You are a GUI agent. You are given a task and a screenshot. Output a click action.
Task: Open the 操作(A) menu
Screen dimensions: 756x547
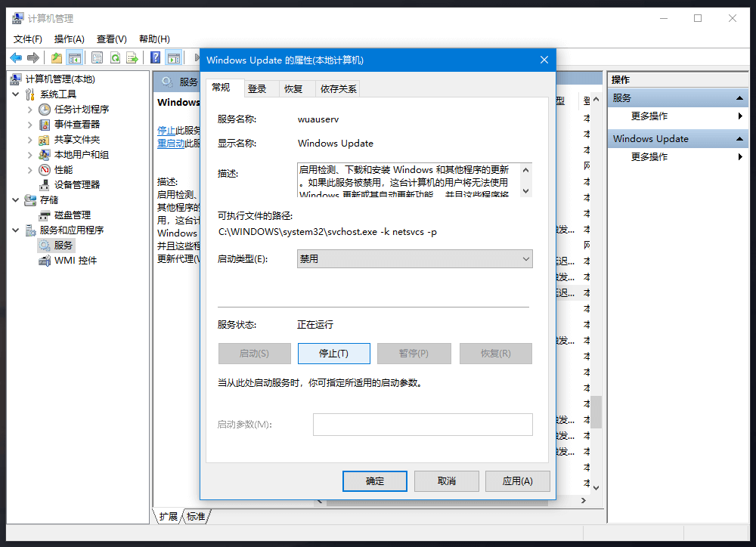(70, 39)
